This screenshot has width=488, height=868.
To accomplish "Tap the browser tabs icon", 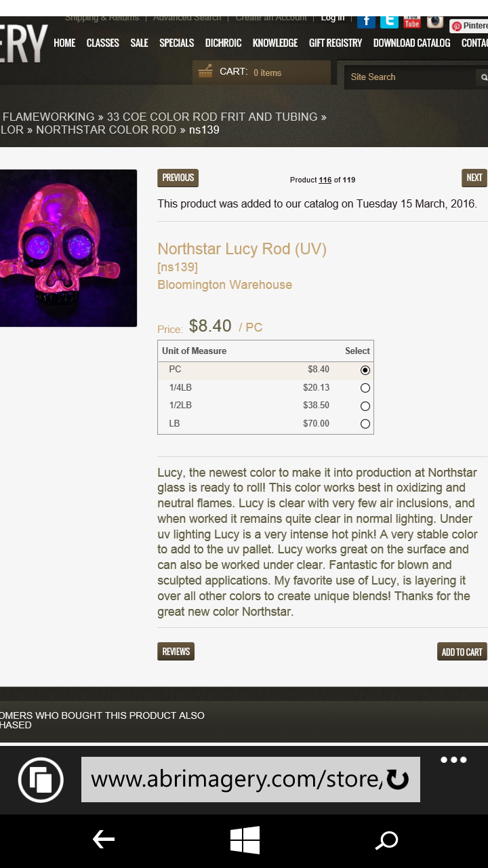I will point(41,779).
